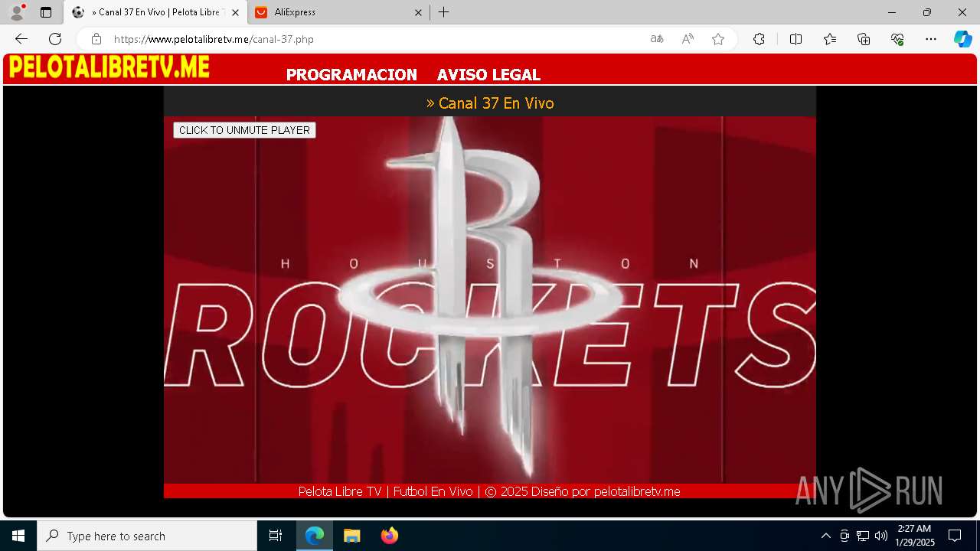Refresh the current page
The height and width of the screenshot is (551, 980).
pos(55,39)
